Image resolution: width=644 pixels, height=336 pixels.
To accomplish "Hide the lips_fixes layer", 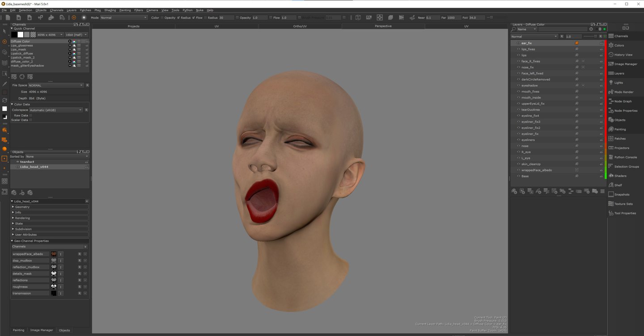I will point(518,49).
